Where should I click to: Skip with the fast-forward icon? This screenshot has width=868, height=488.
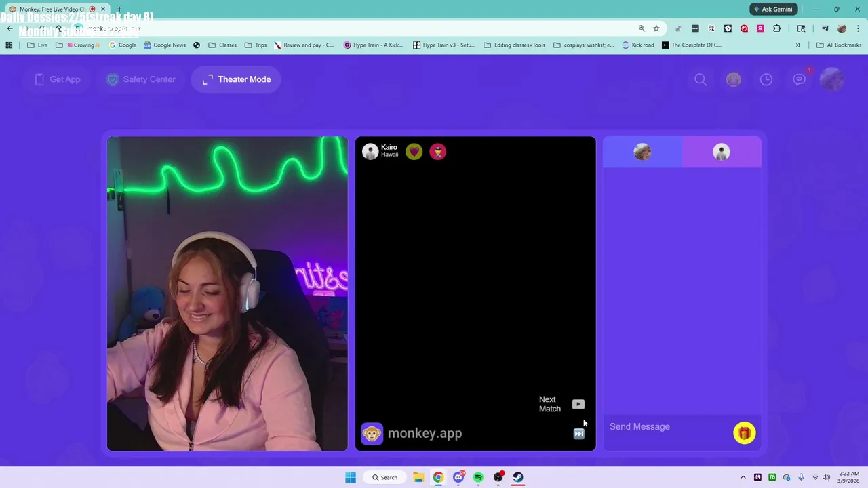pos(578,434)
